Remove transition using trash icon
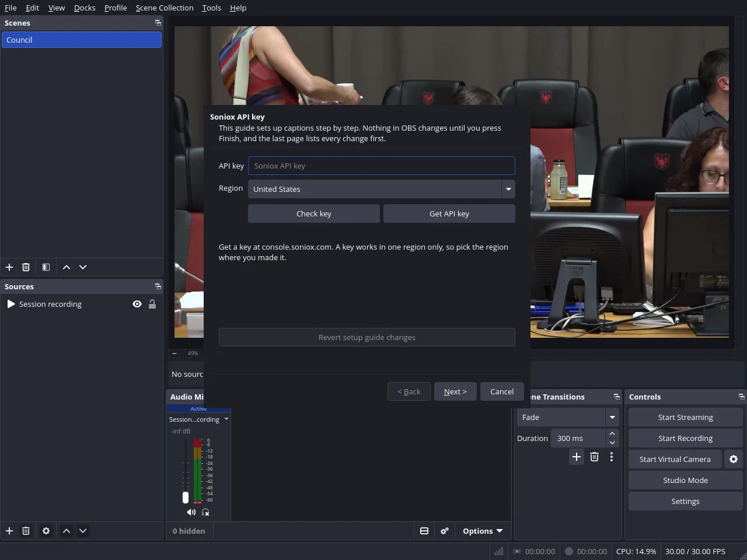 point(594,457)
